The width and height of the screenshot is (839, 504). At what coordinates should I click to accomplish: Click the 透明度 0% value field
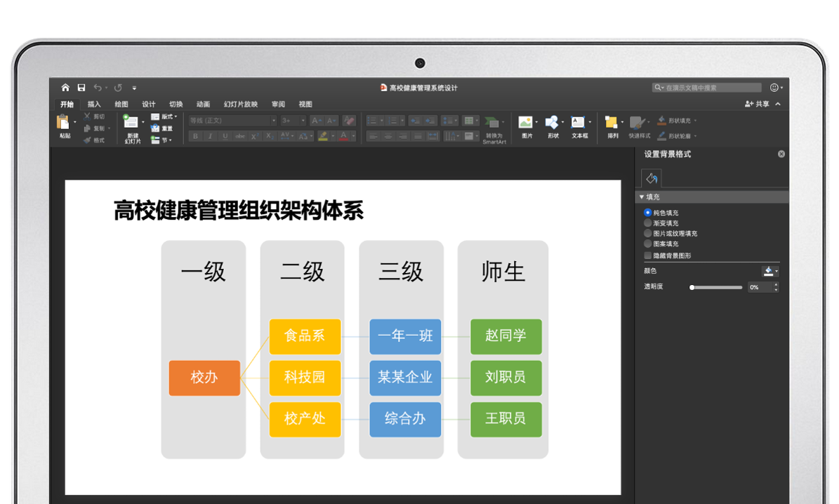click(760, 287)
